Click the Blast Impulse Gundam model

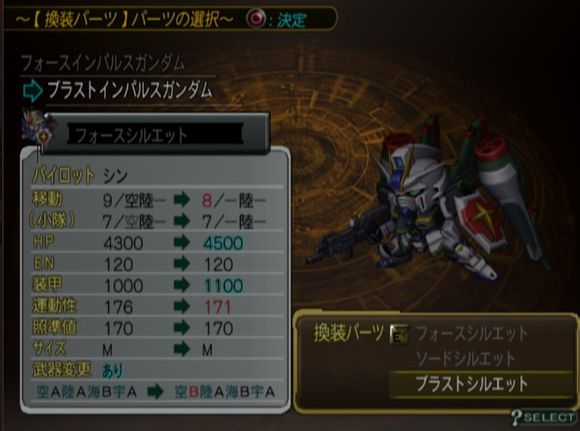[425, 202]
